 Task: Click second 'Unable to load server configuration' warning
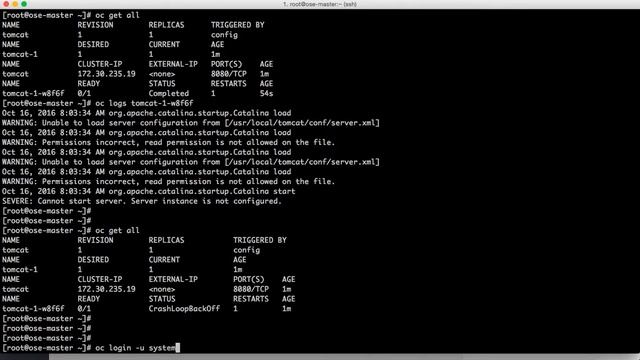pyautogui.click(x=191, y=162)
